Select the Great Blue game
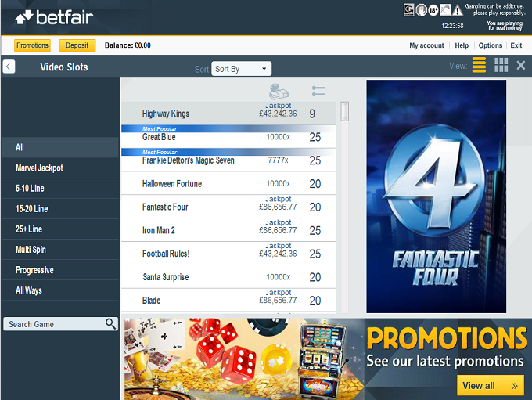Image resolution: width=532 pixels, height=400 pixels. click(229, 136)
